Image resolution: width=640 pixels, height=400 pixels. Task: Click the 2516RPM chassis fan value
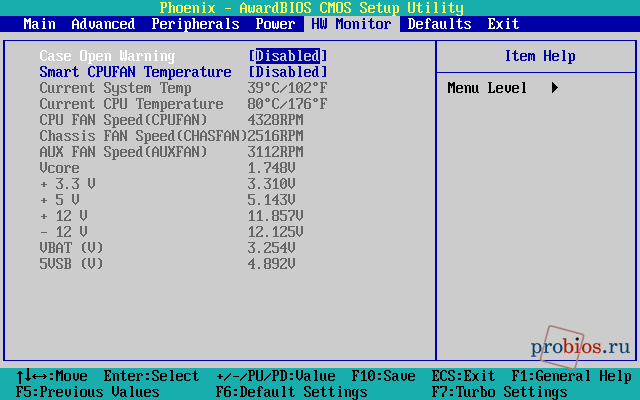pyautogui.click(x=276, y=136)
